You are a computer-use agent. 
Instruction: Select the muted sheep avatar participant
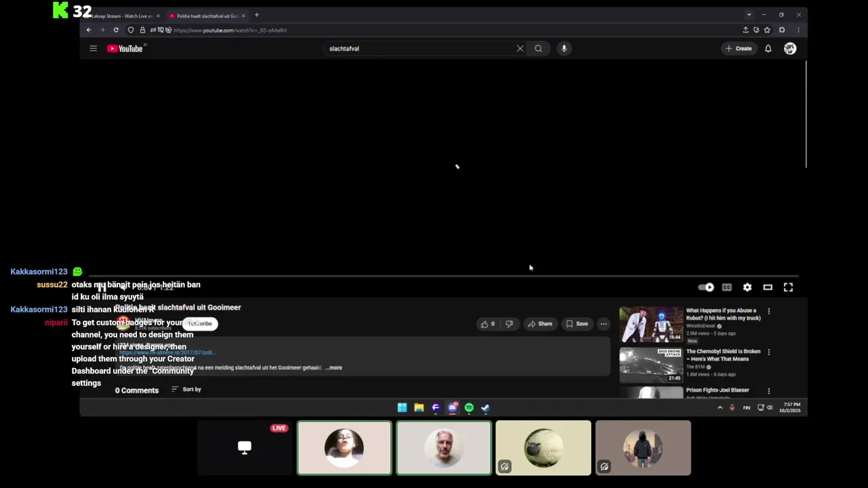pyautogui.click(x=543, y=447)
